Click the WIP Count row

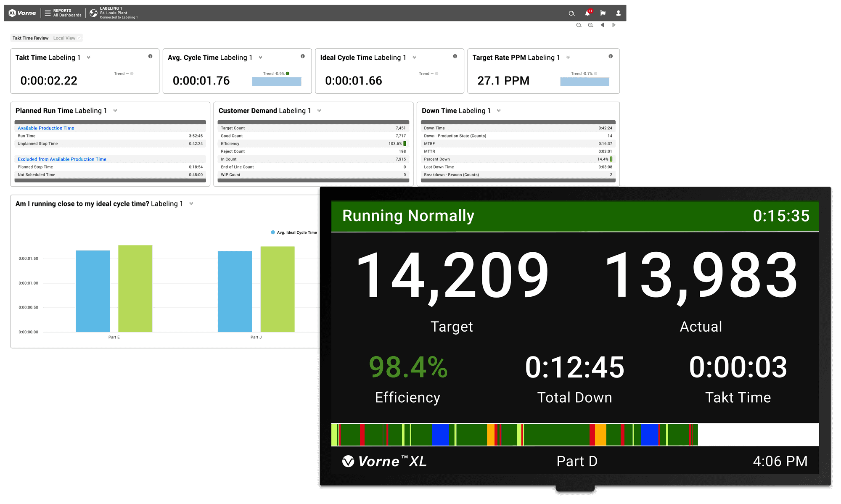[313, 175]
